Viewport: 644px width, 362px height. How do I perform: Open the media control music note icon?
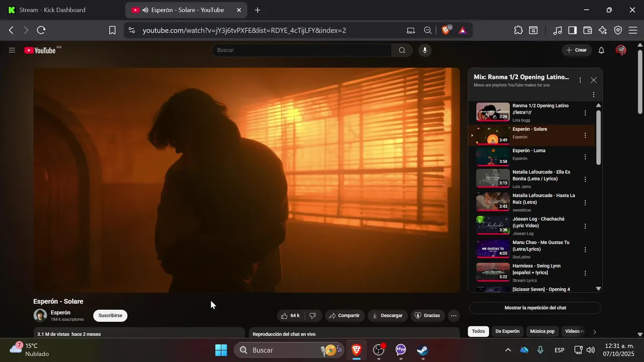pos(557,30)
